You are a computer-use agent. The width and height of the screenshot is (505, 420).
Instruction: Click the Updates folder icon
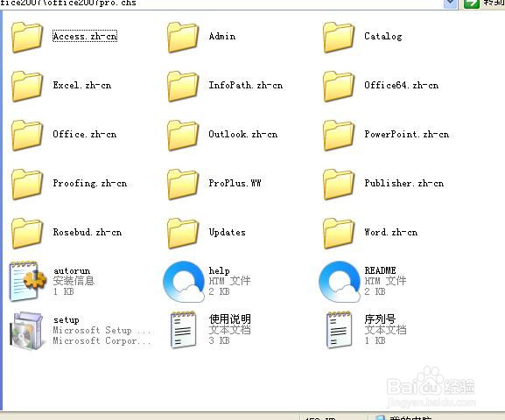(183, 234)
